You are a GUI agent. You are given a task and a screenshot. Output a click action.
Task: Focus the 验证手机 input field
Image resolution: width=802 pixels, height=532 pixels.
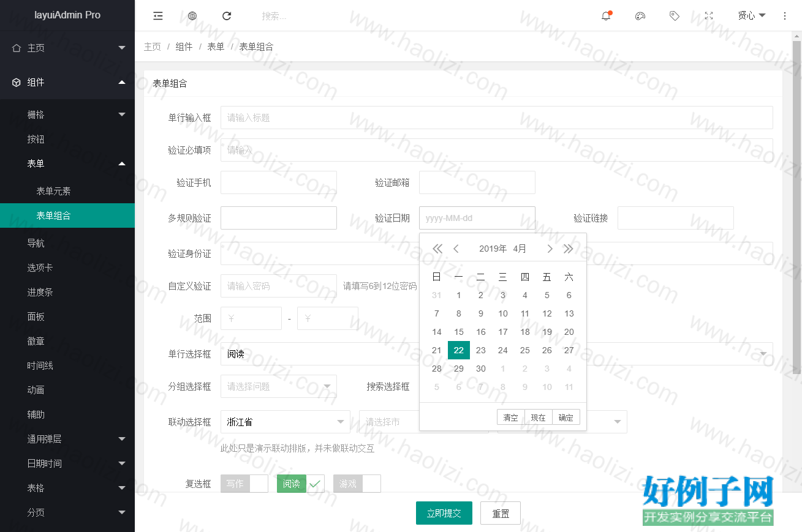coord(279,182)
